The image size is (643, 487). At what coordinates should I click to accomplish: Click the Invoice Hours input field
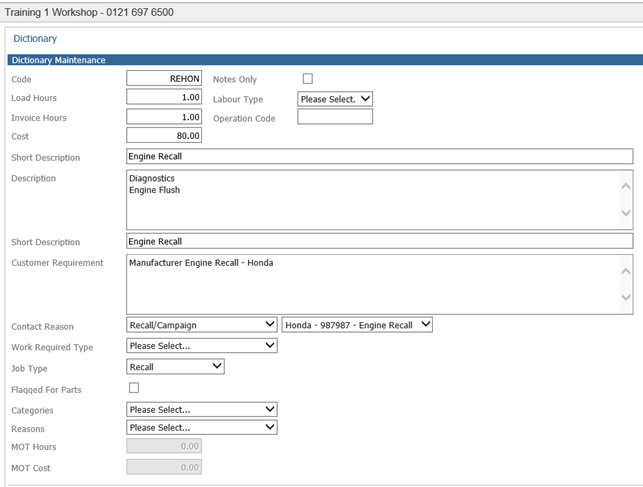(x=164, y=117)
